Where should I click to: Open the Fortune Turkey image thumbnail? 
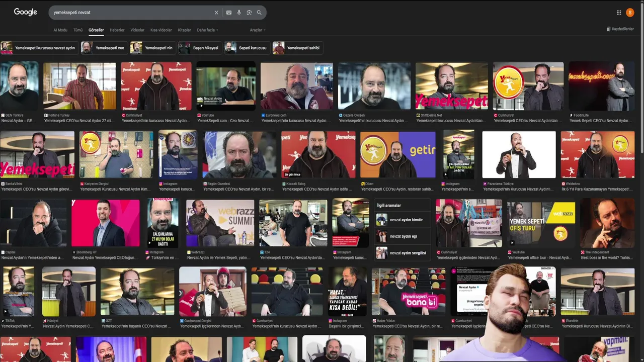pyautogui.click(x=79, y=85)
